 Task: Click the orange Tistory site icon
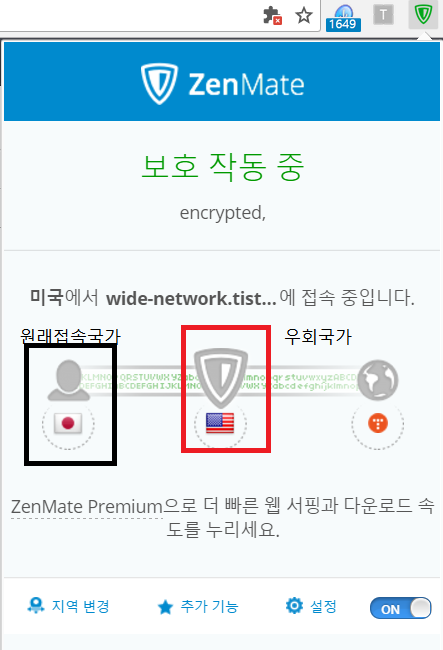point(378,424)
